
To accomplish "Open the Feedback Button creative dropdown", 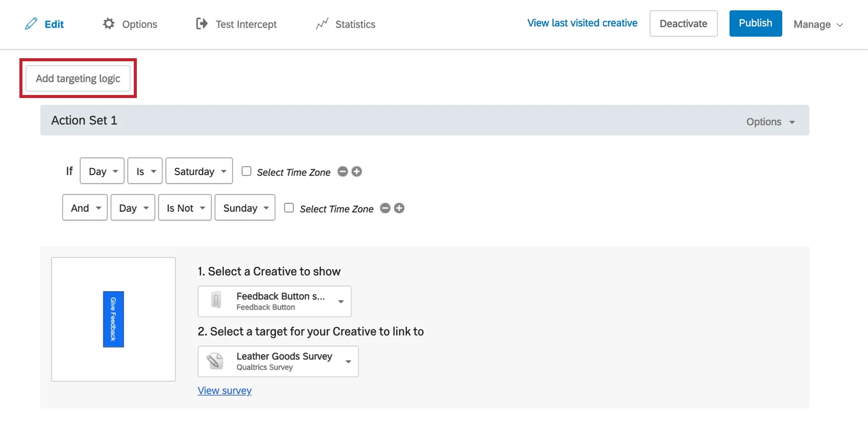I will pos(275,301).
